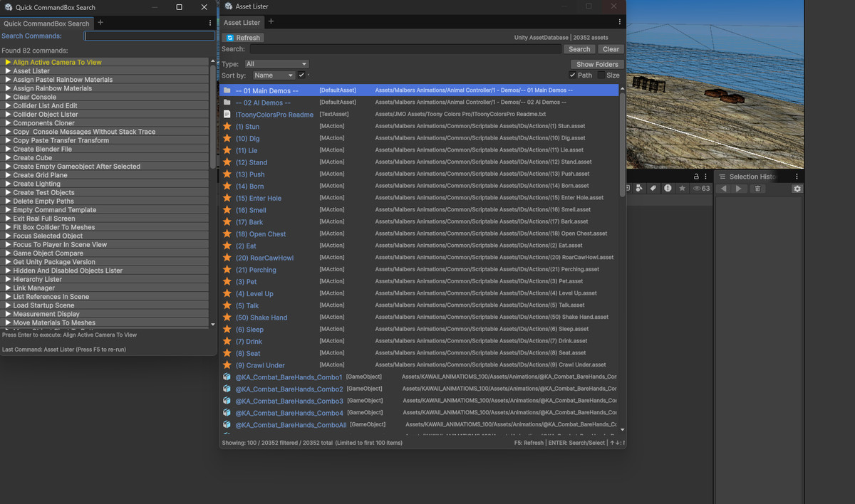The width and height of the screenshot is (855, 504).
Task: Click the Search Commands input field
Action: click(150, 36)
